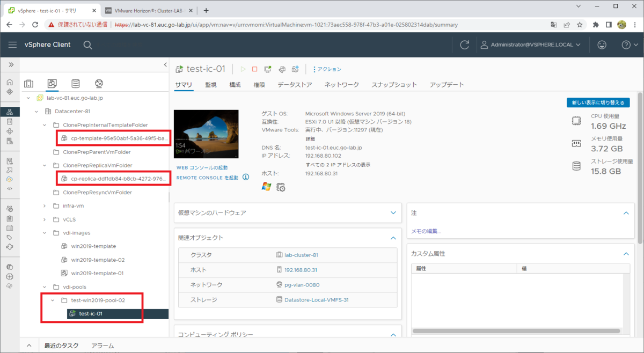The width and height of the screenshot is (644, 353).
Task: Collapse コンピューティング ポリシー panel
Action: coord(393,334)
